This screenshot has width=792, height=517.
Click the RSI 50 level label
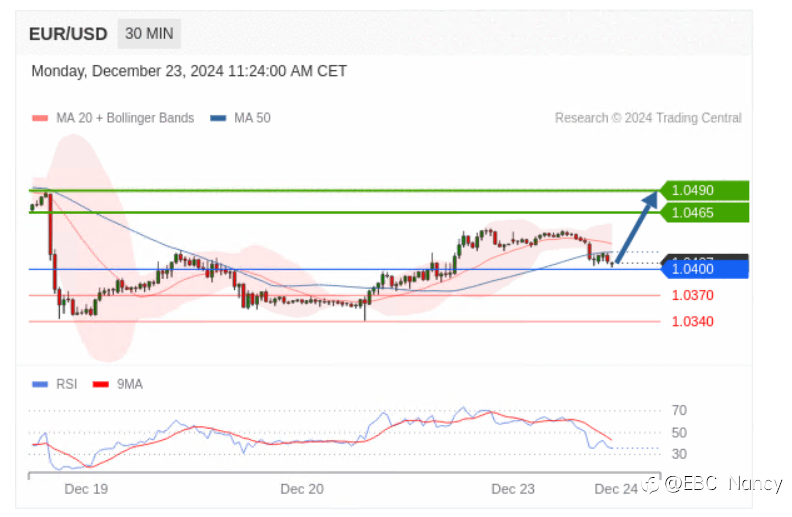[x=679, y=433]
